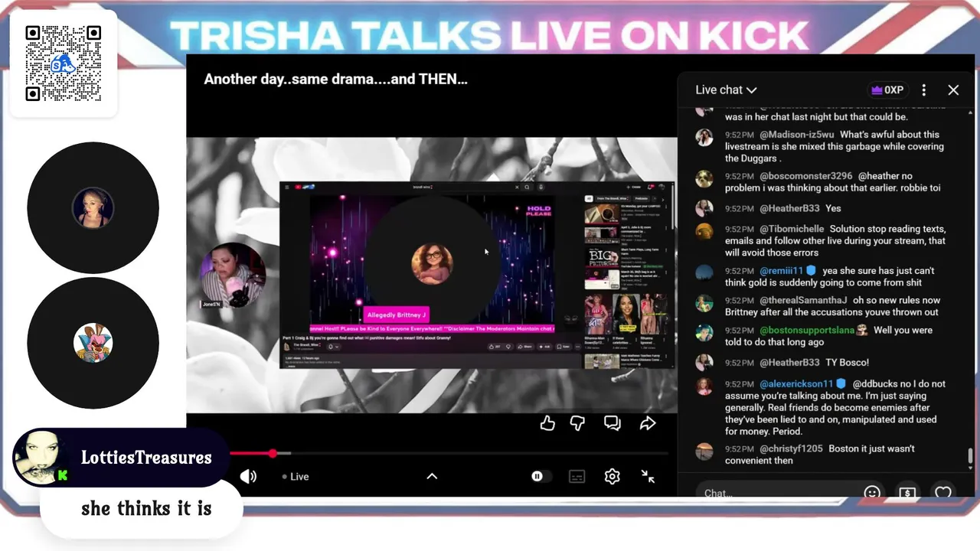Click the "TY Bosco!" chat message
The width and height of the screenshot is (980, 551).
pyautogui.click(x=847, y=363)
